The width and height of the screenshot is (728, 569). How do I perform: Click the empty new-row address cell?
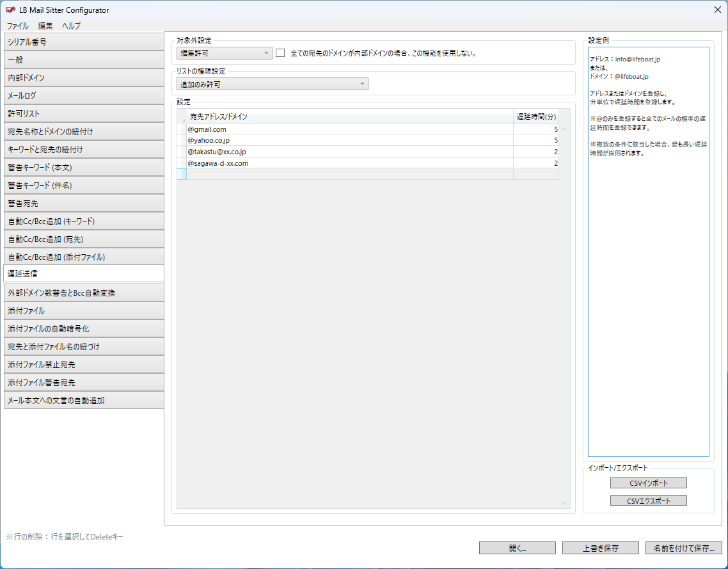pos(350,174)
